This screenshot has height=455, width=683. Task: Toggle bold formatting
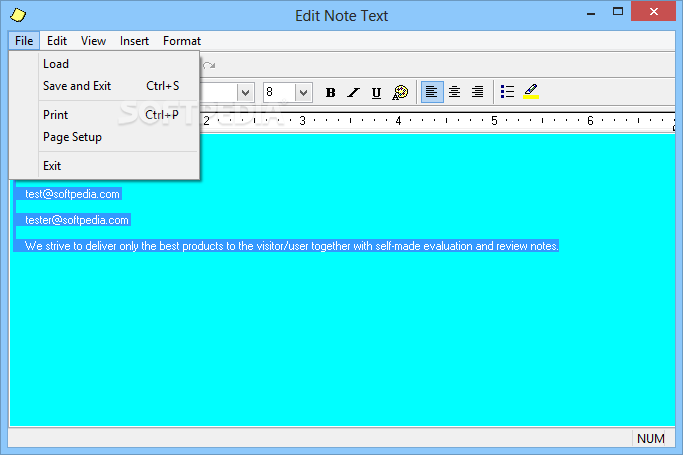pos(330,92)
